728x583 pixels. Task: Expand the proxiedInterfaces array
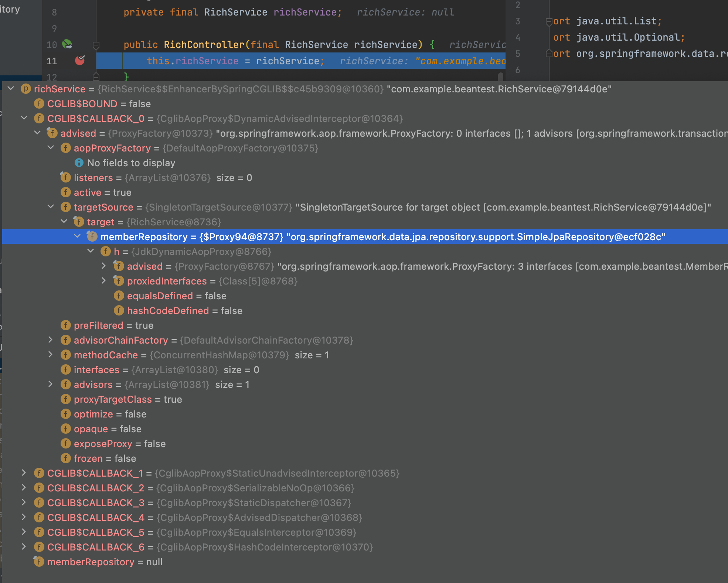(104, 281)
